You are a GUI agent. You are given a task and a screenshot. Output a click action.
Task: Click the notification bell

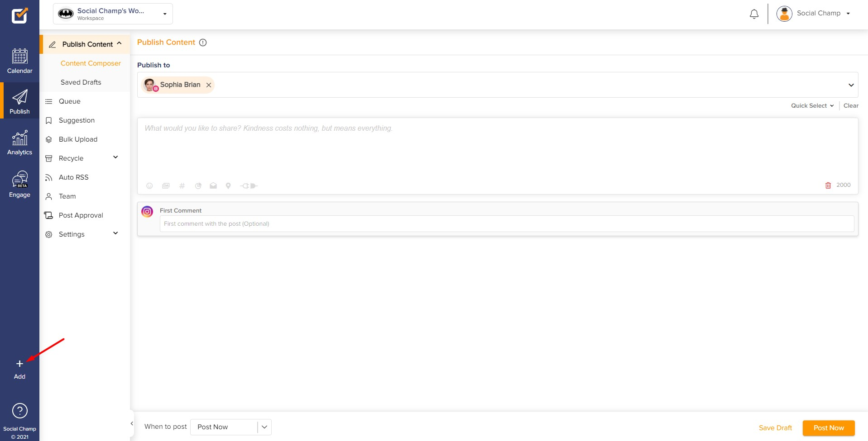click(753, 14)
